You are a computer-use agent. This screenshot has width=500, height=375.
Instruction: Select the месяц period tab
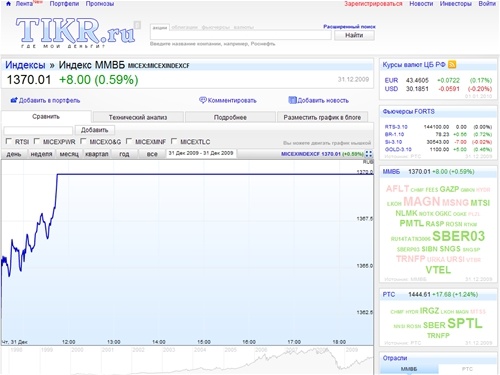(x=69, y=154)
